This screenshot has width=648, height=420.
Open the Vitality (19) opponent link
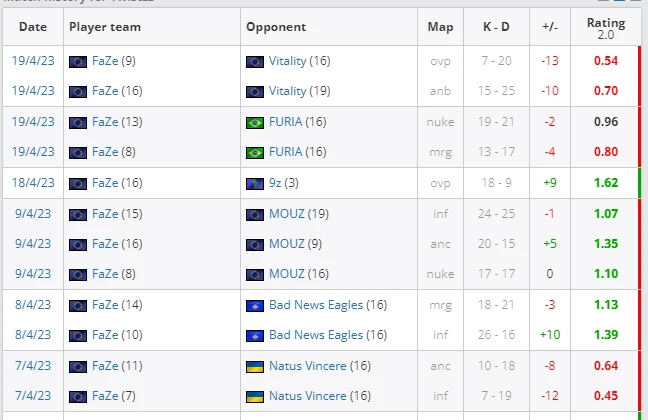tap(288, 91)
